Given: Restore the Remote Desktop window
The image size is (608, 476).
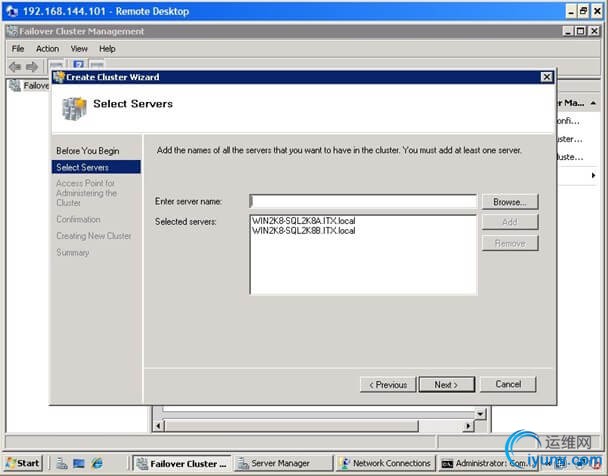Looking at the screenshot, I should pos(584,11).
